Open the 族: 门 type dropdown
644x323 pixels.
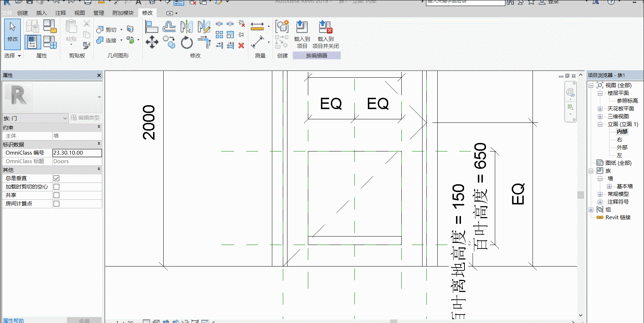(x=35, y=118)
